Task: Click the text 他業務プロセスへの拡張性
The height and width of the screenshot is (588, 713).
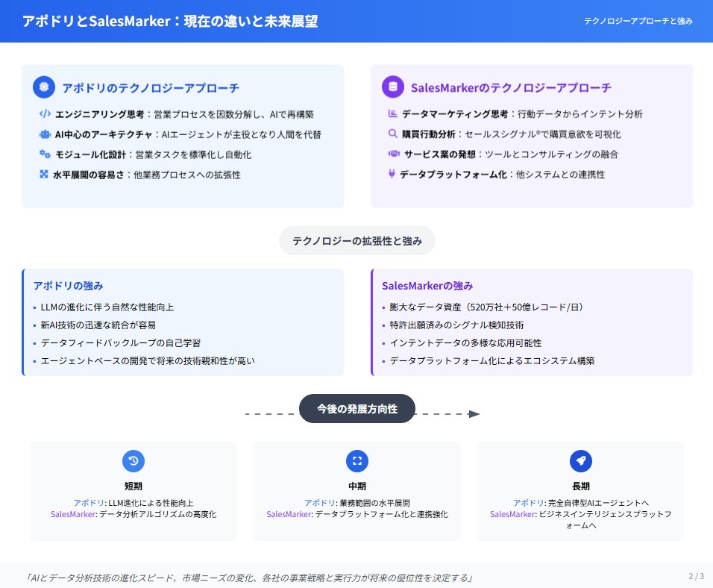Action: pyautogui.click(x=187, y=175)
